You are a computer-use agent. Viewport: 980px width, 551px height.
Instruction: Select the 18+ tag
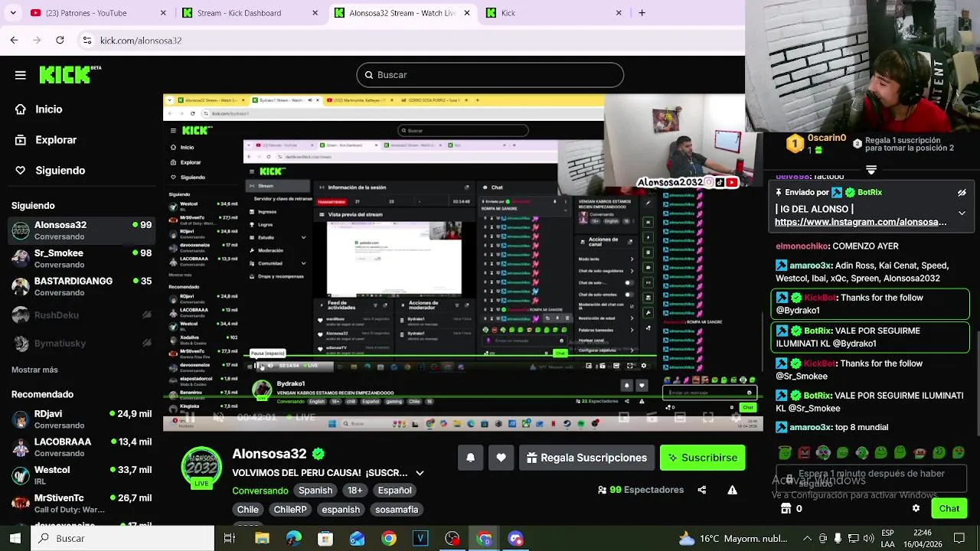[x=355, y=491]
